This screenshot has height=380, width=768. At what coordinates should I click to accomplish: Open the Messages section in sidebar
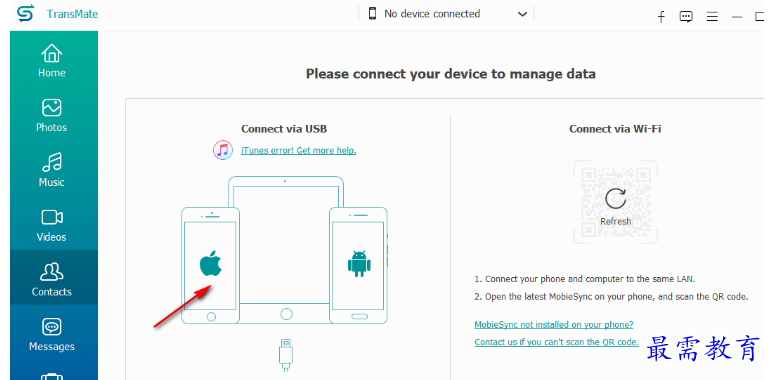[52, 335]
